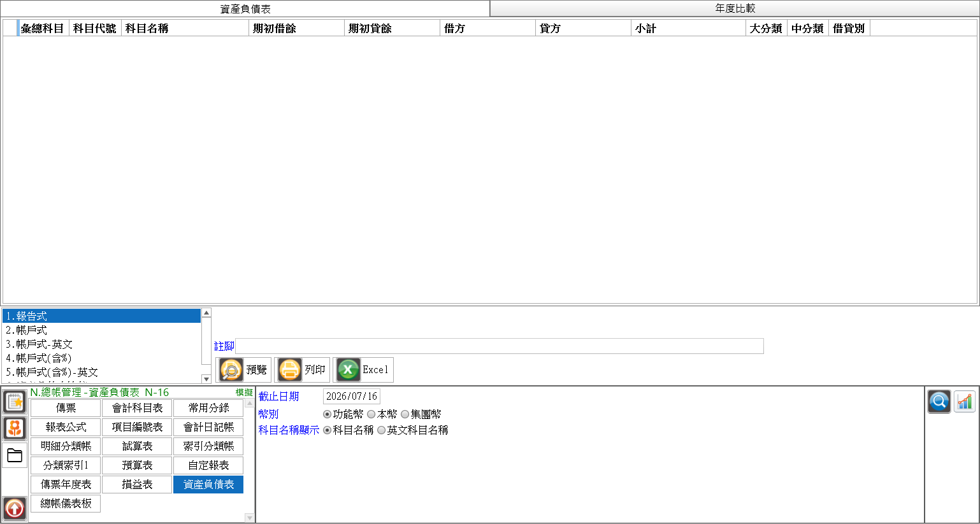
Task: Open the 會計科目表 menu button
Action: [x=137, y=408]
